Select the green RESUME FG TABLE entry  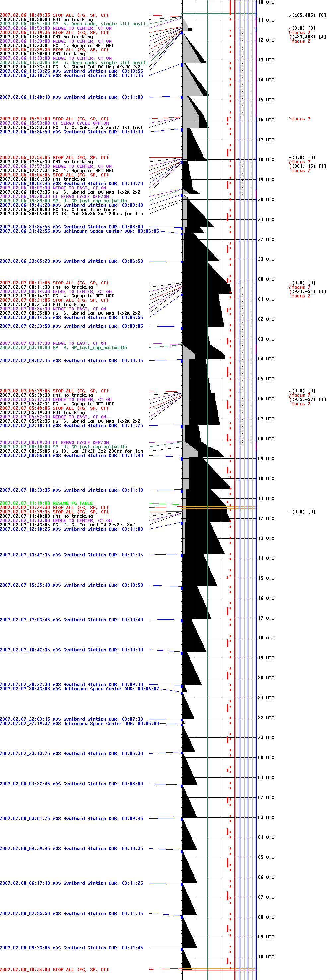(x=46, y=503)
